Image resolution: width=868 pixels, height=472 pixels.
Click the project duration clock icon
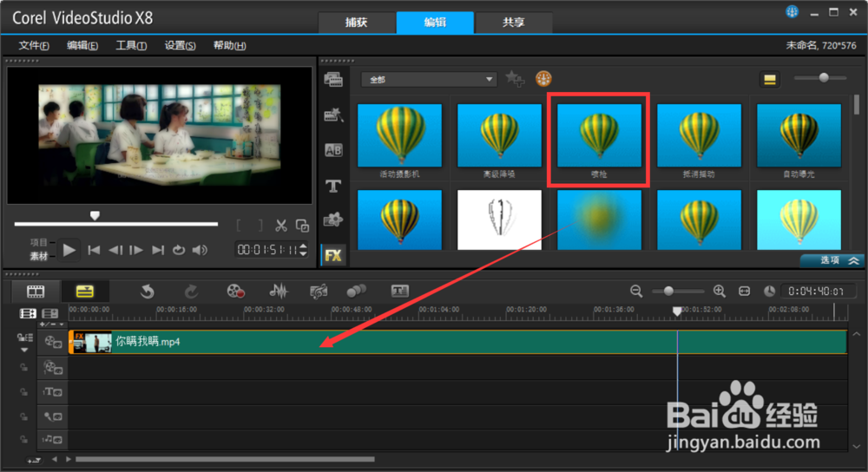point(769,291)
